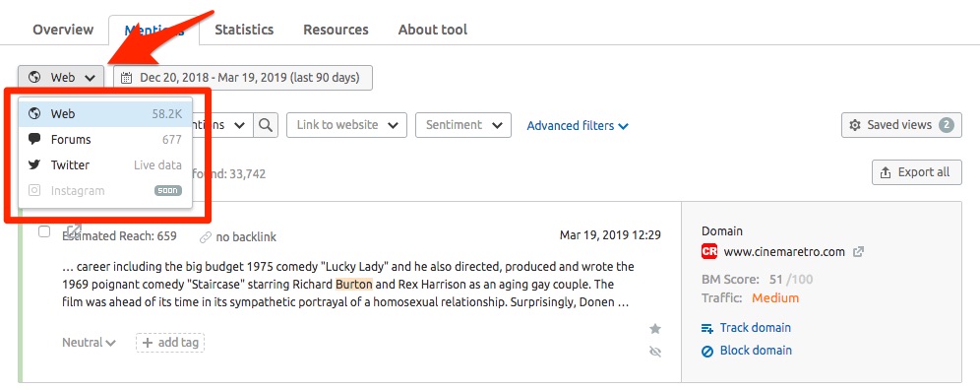
Task: Select Twitter source in dropdown list
Action: (x=105, y=165)
